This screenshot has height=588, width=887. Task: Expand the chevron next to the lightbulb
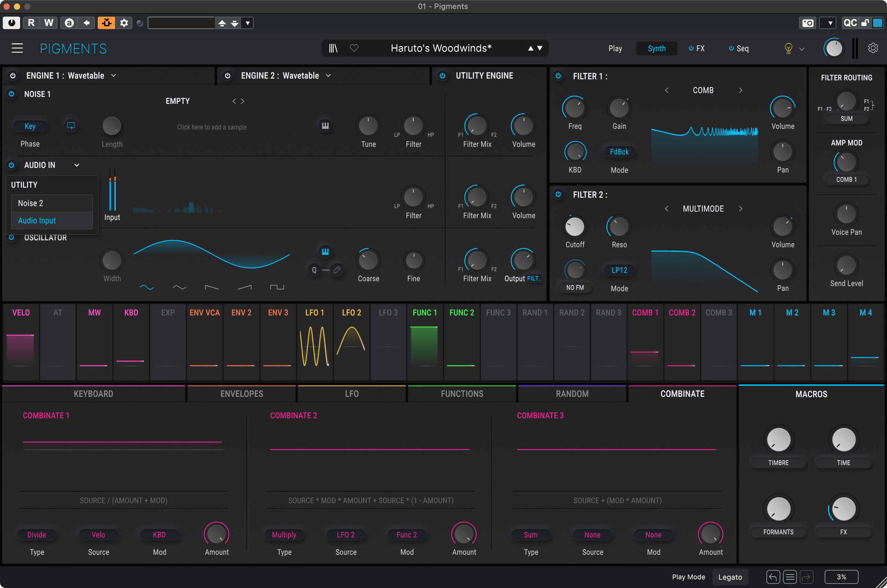click(x=802, y=49)
